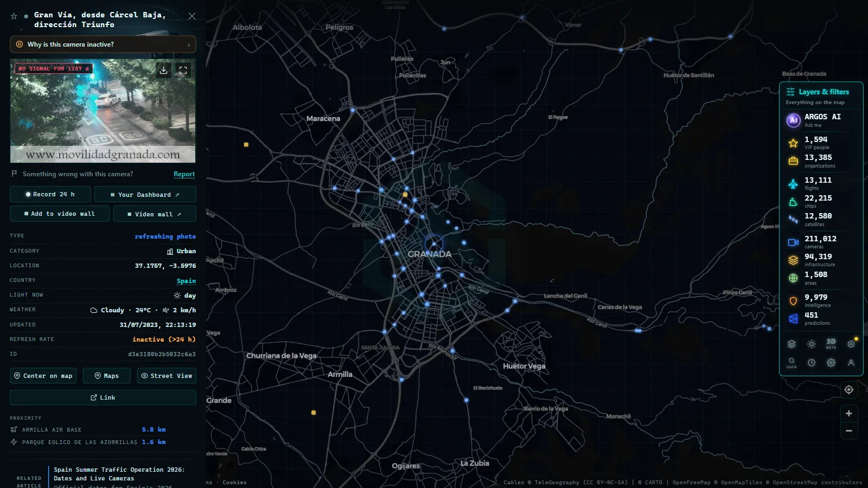Open the hexagon notifications tool
The width and height of the screenshot is (868, 488).
point(851,344)
